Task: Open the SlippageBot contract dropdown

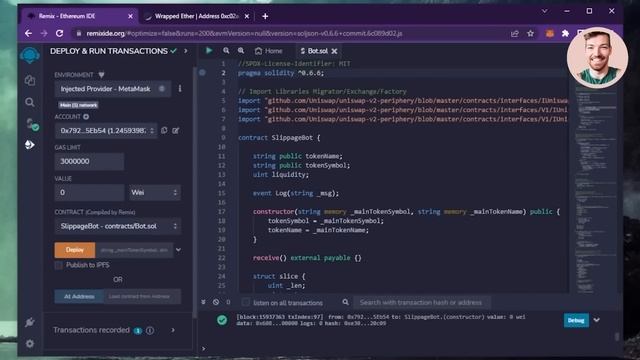Action: [x=118, y=226]
